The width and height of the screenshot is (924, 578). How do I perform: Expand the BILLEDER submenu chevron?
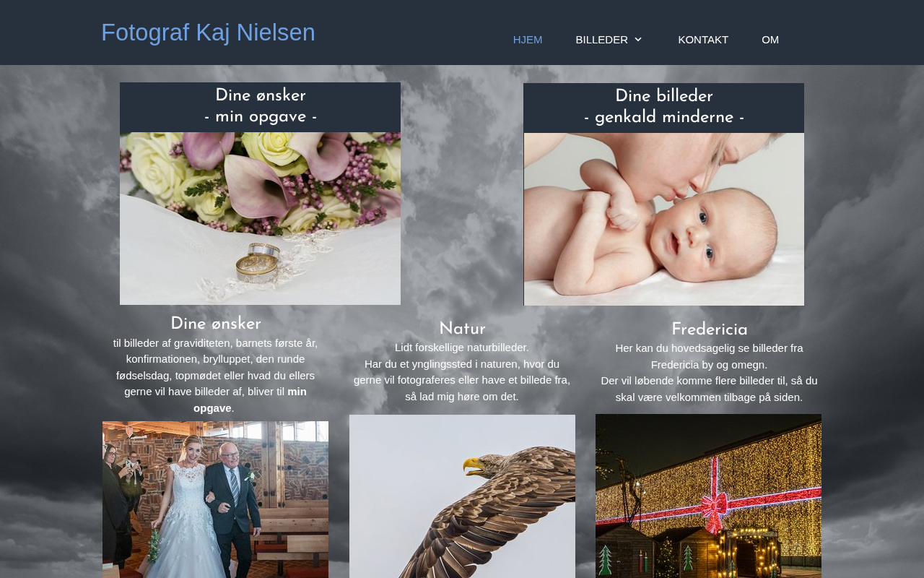click(x=637, y=40)
